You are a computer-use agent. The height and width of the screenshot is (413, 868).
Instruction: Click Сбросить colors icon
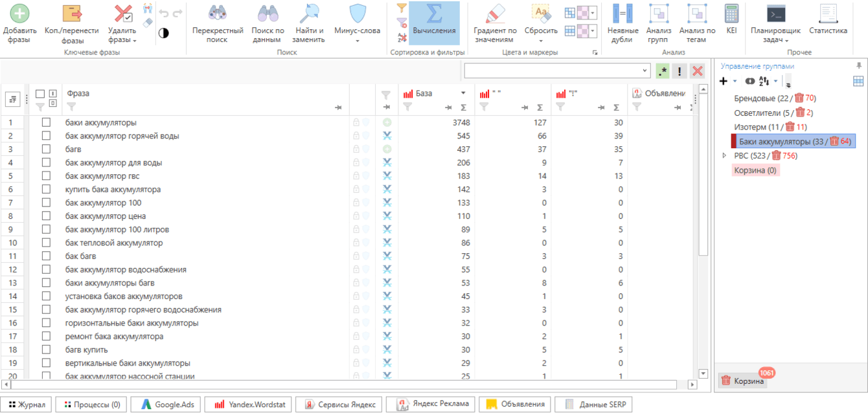coord(541,13)
